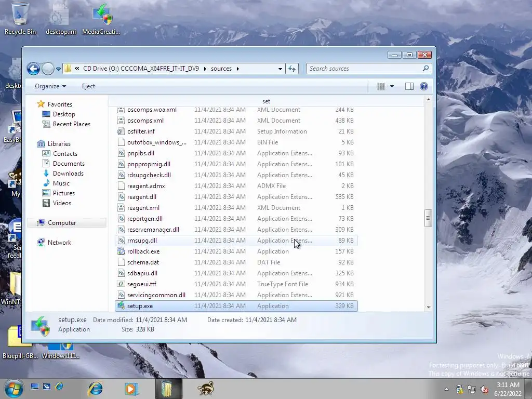Click the file list scrollbar thumb
Viewport: 532px width, 399px height.
point(428,218)
